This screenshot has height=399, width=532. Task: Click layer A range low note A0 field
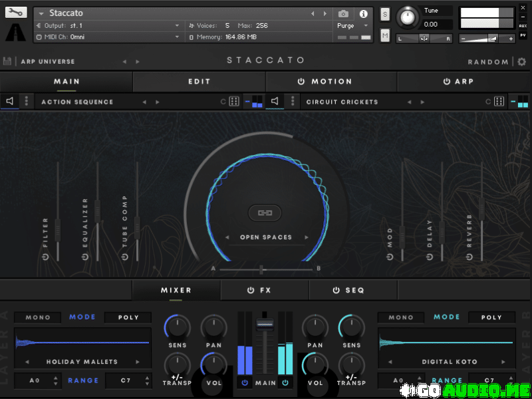(37, 380)
